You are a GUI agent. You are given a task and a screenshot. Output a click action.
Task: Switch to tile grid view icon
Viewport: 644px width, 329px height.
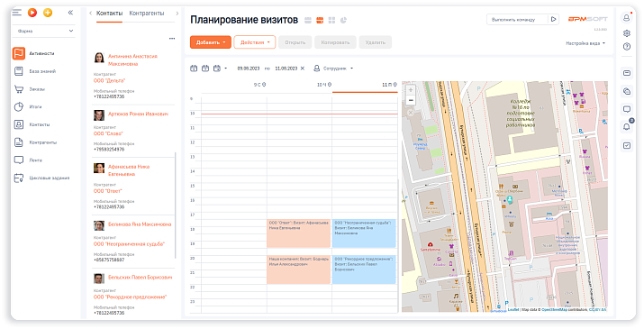pyautogui.click(x=331, y=20)
